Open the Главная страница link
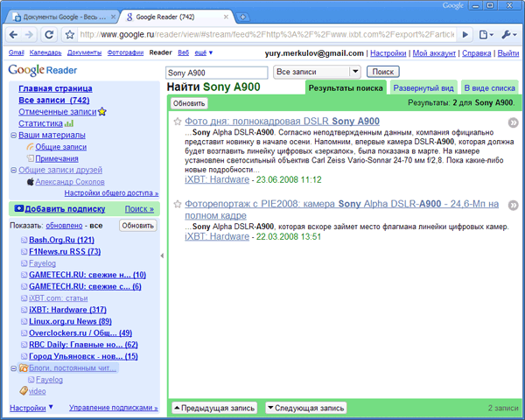The width and height of the screenshot is (525, 420). [x=55, y=88]
